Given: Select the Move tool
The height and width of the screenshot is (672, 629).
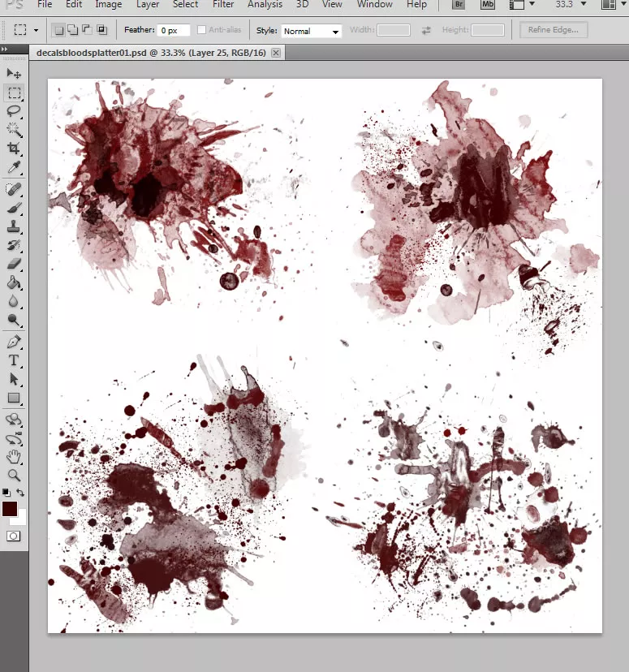Looking at the screenshot, I should point(14,74).
